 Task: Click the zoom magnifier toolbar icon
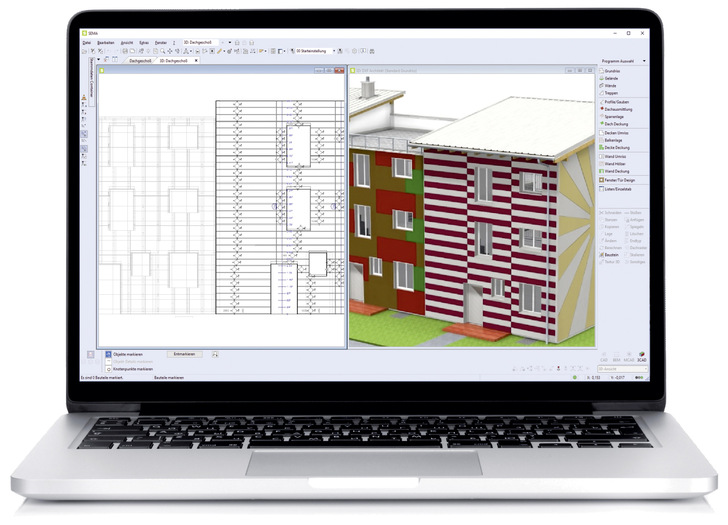tap(162, 52)
